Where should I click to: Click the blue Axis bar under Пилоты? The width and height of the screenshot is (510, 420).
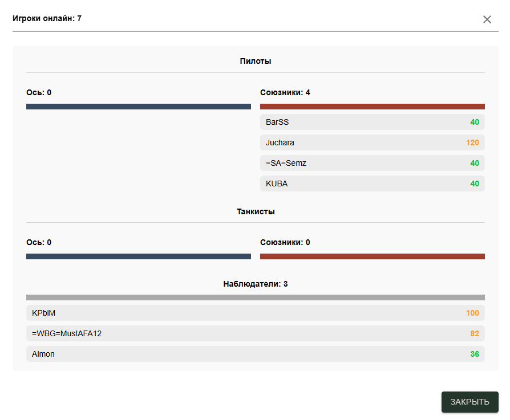tap(139, 107)
